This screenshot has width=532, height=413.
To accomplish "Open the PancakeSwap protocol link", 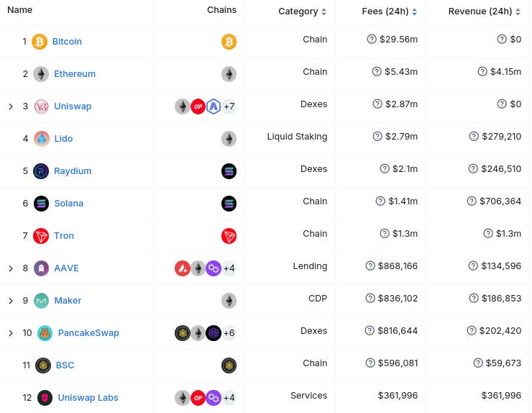I will [88, 333].
